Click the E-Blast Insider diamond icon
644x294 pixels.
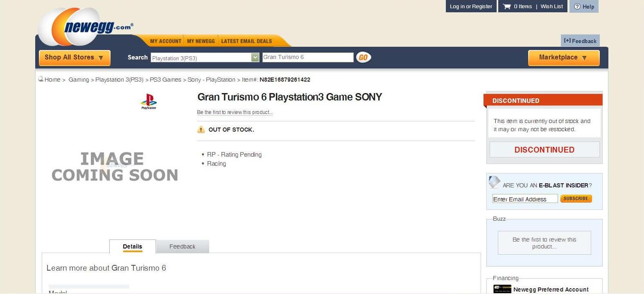coord(495,182)
